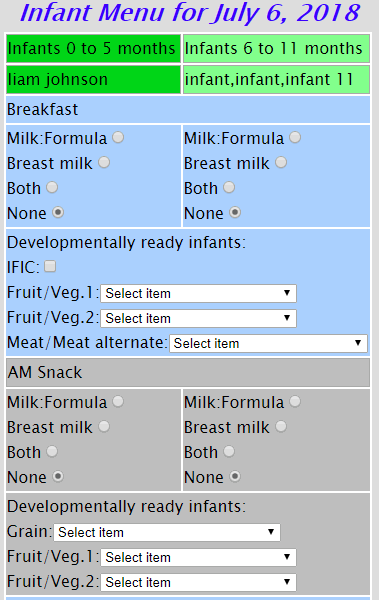The image size is (379, 600).
Task: Select Breakfast None for infants 6 to 11 months
Action: pyautogui.click(x=235, y=212)
